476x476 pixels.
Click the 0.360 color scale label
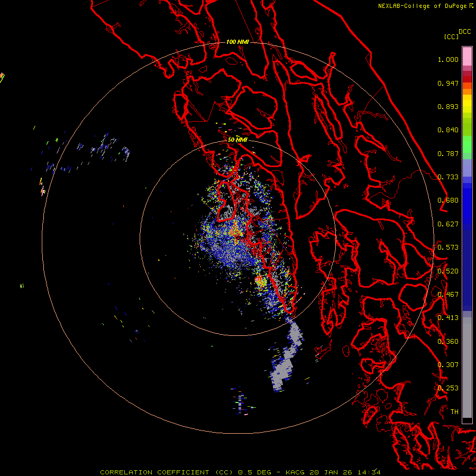click(448, 342)
